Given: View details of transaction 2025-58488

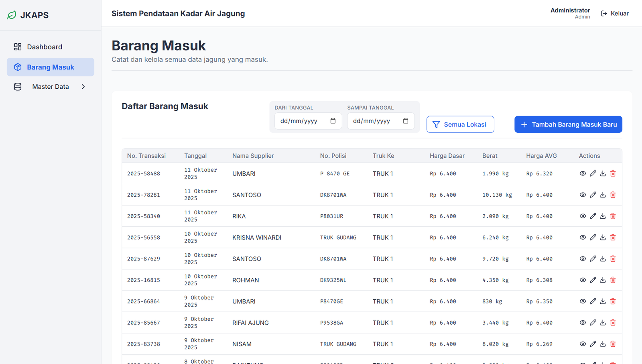Looking at the screenshot, I should [583, 173].
